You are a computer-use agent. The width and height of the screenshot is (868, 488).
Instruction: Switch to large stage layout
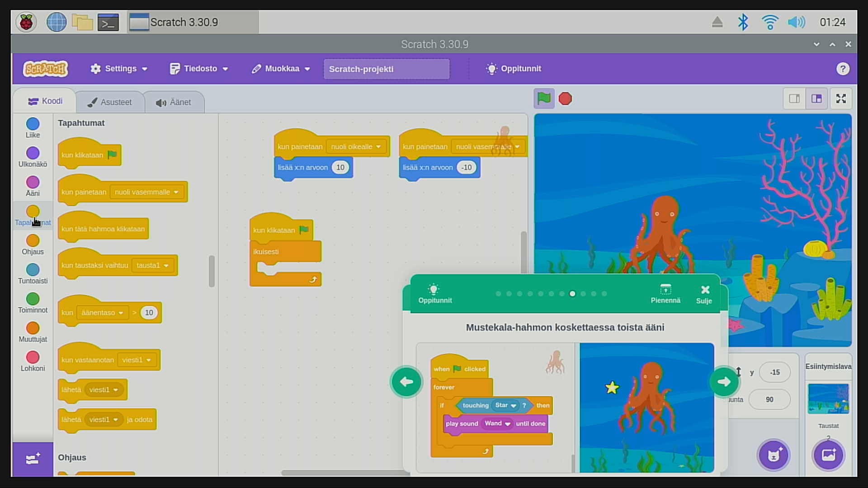[816, 99]
